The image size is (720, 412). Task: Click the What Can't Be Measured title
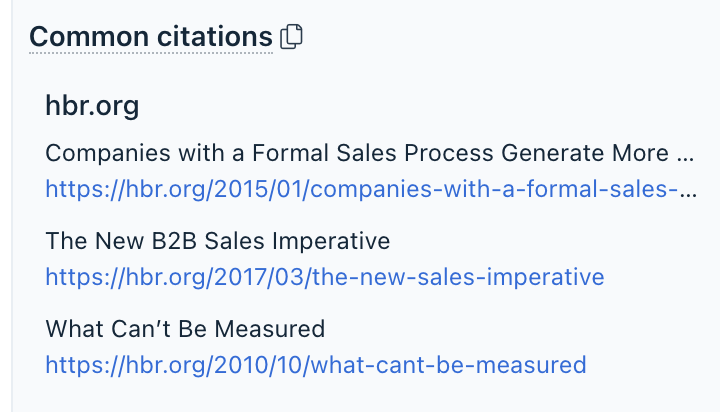pyautogui.click(x=185, y=329)
